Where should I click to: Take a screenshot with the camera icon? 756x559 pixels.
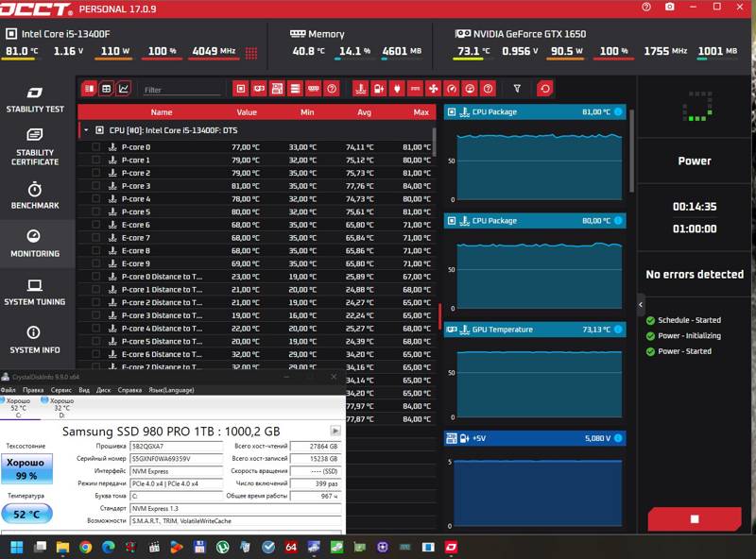tap(670, 8)
